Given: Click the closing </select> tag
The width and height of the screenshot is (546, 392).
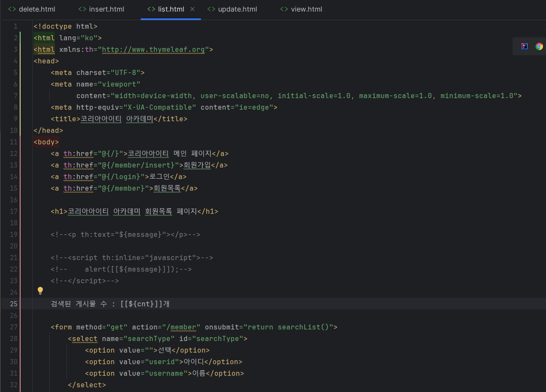Looking at the screenshot, I should coord(87,385).
